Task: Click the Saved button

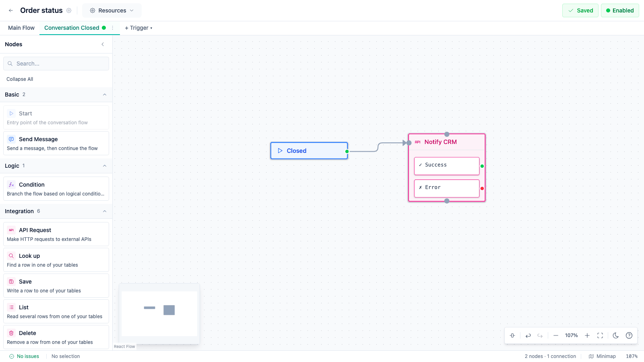Action: 580,10
